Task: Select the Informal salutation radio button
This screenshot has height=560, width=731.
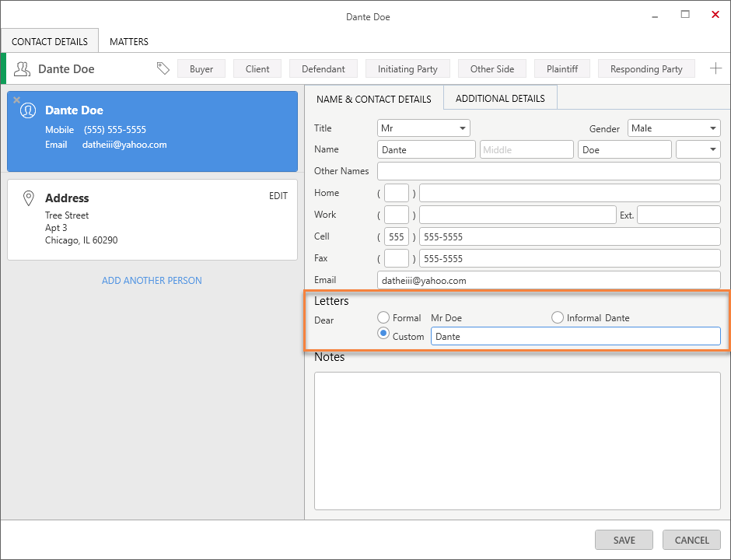Action: [557, 317]
